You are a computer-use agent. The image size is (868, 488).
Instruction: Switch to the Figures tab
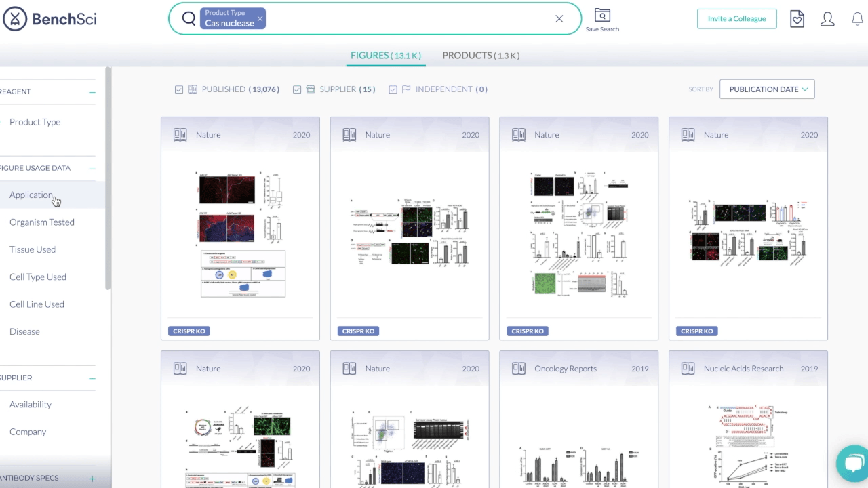(x=386, y=56)
